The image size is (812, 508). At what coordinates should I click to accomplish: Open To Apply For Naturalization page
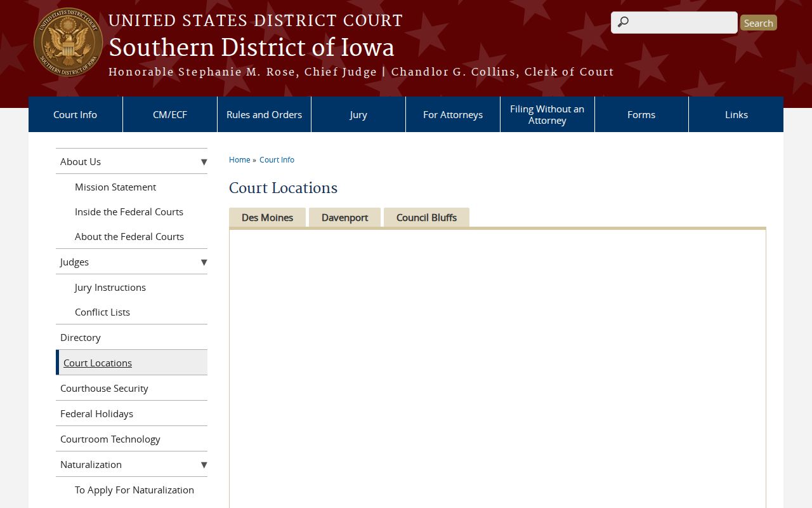(x=134, y=490)
